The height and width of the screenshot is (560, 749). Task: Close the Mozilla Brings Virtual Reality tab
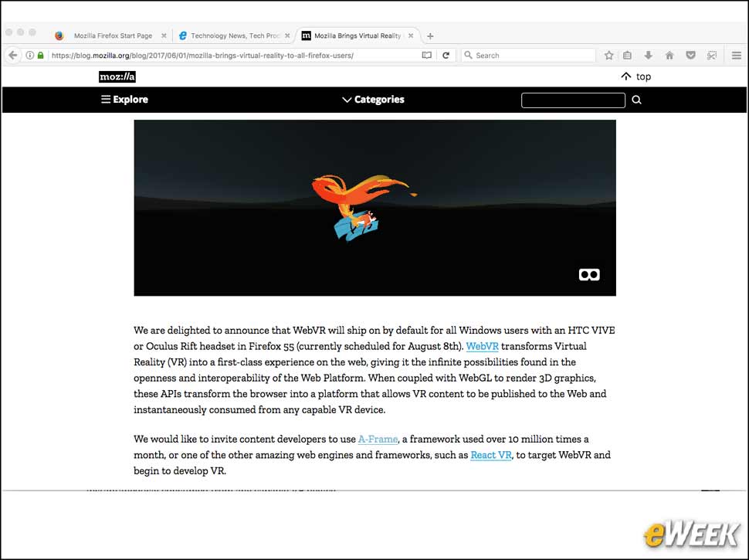[x=410, y=36]
